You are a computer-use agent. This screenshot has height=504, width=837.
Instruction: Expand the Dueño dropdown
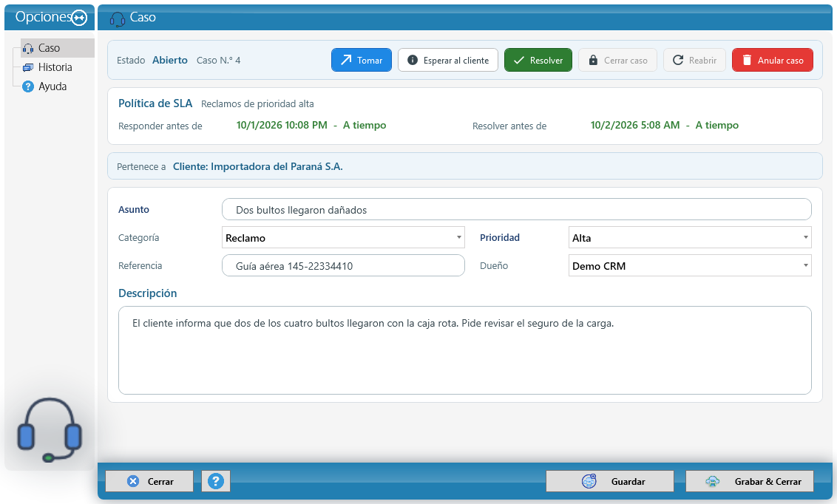point(690,265)
